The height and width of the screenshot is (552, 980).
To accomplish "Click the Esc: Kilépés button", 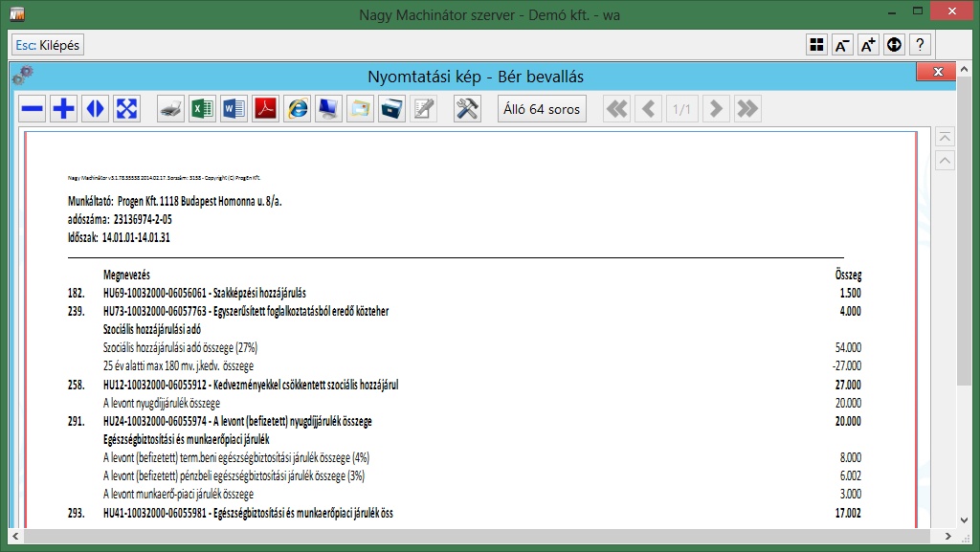I will click(48, 45).
